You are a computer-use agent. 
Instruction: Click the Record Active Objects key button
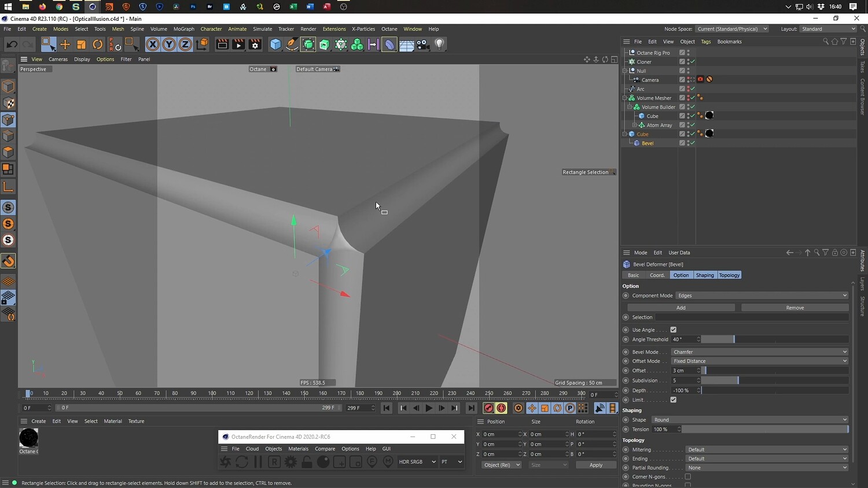pyautogui.click(x=489, y=408)
